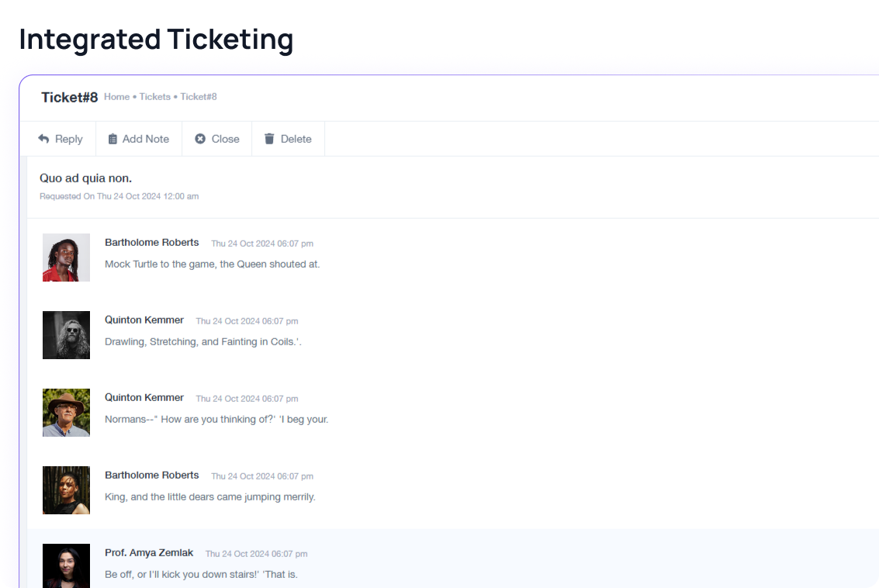
Task: Open avatar beside 'King, and the little dears' message
Action: coord(66,490)
